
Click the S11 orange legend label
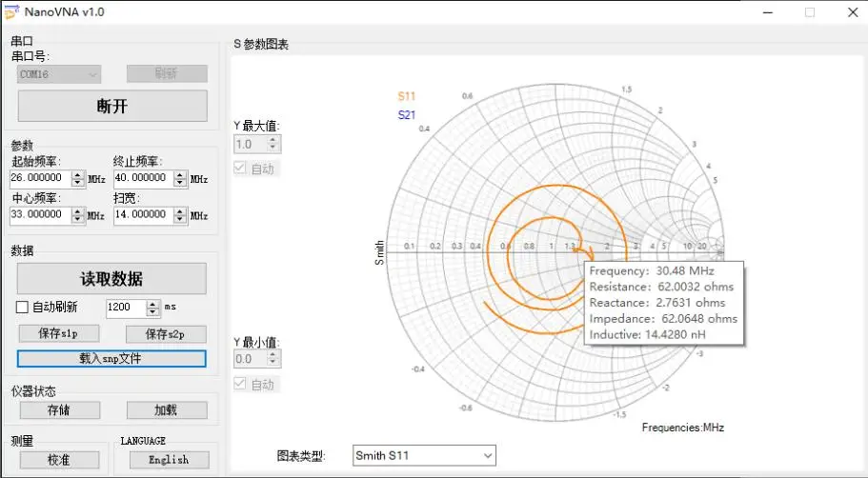(406, 96)
